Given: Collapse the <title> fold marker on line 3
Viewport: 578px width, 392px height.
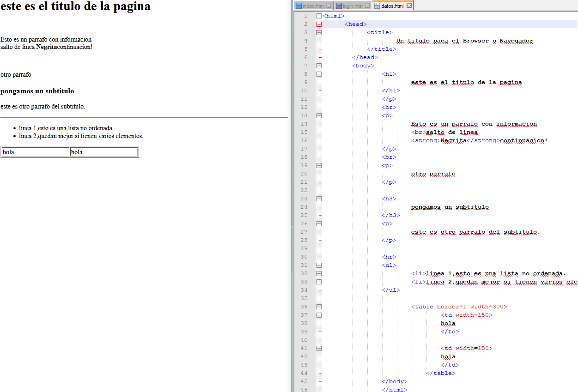Looking at the screenshot, I should [x=319, y=32].
